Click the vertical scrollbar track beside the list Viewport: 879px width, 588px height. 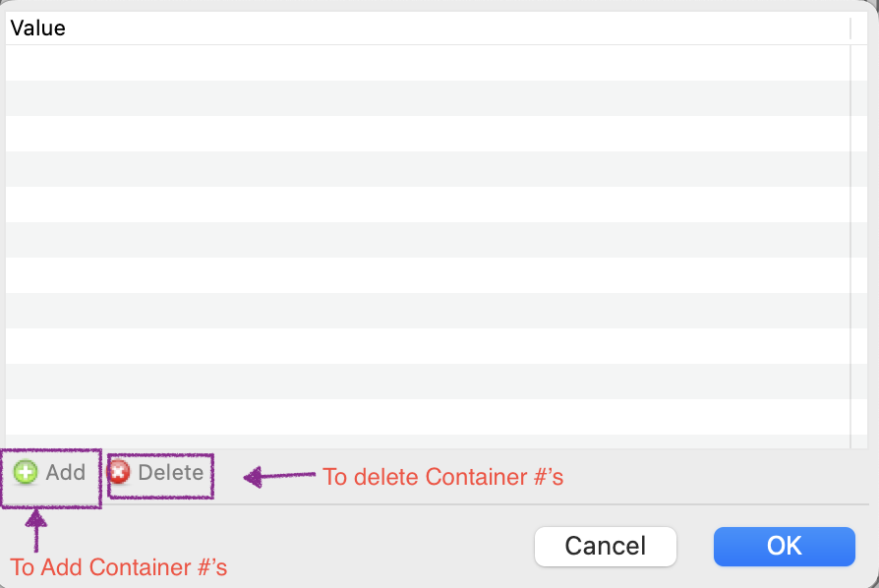858,247
